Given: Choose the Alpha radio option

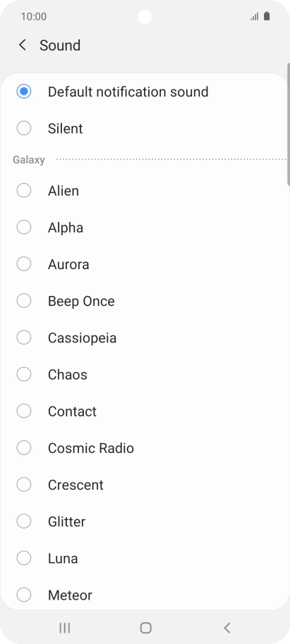Looking at the screenshot, I should [24, 227].
